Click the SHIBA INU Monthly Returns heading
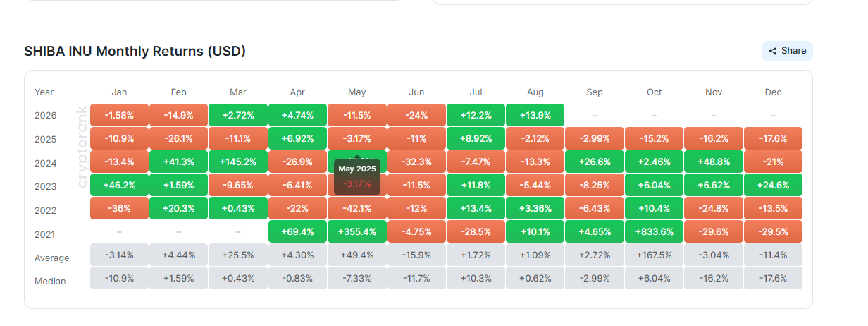 [135, 51]
